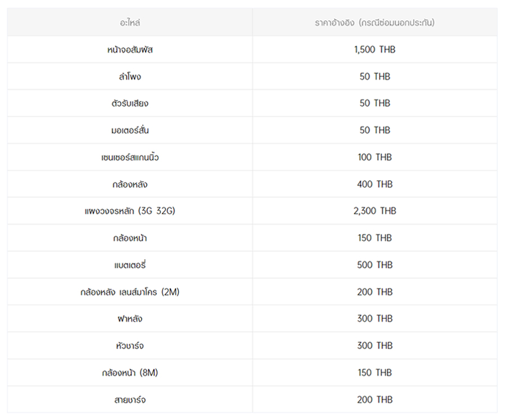Click the ฝาหลัง part label
The height and width of the screenshot is (420, 506).
point(130,319)
